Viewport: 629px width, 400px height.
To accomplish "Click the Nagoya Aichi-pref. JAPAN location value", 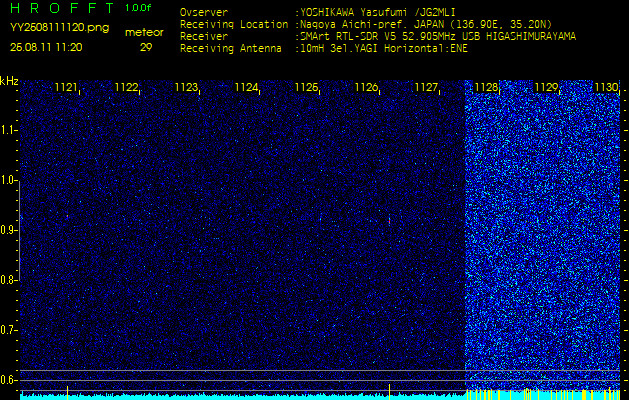I will (x=426, y=24).
